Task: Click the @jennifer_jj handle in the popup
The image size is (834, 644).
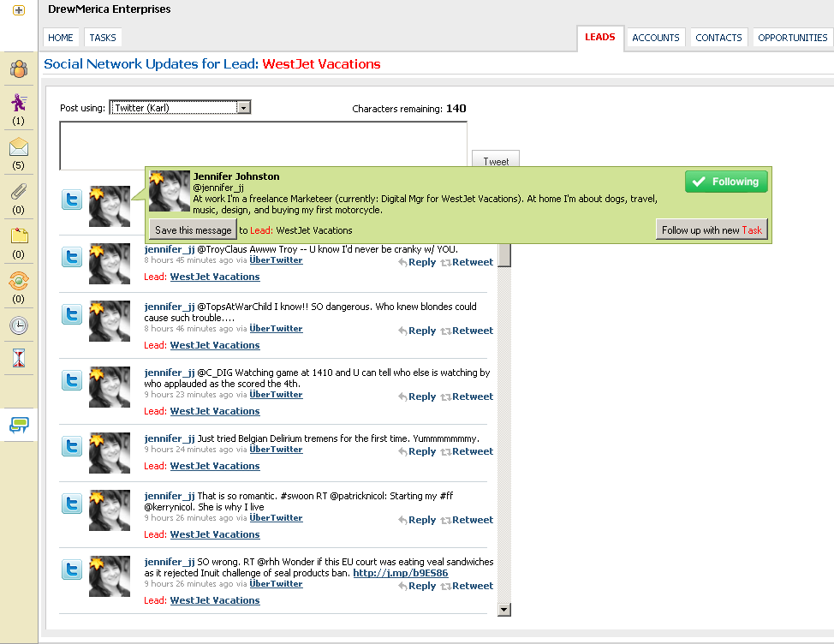Action: 218,188
